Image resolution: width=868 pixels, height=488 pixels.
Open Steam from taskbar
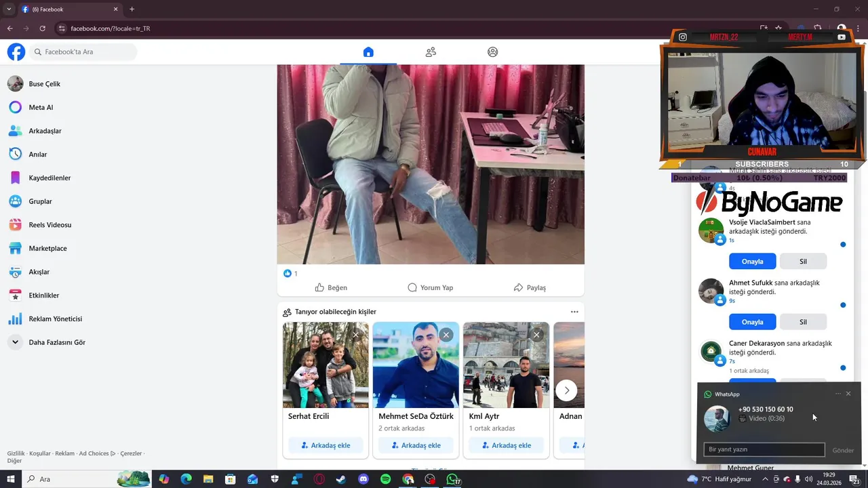[x=341, y=479]
